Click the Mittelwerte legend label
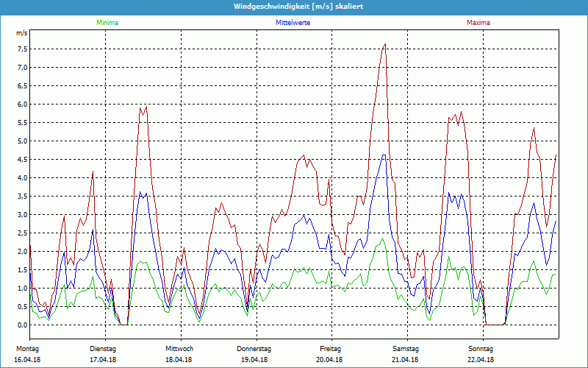 click(x=293, y=23)
